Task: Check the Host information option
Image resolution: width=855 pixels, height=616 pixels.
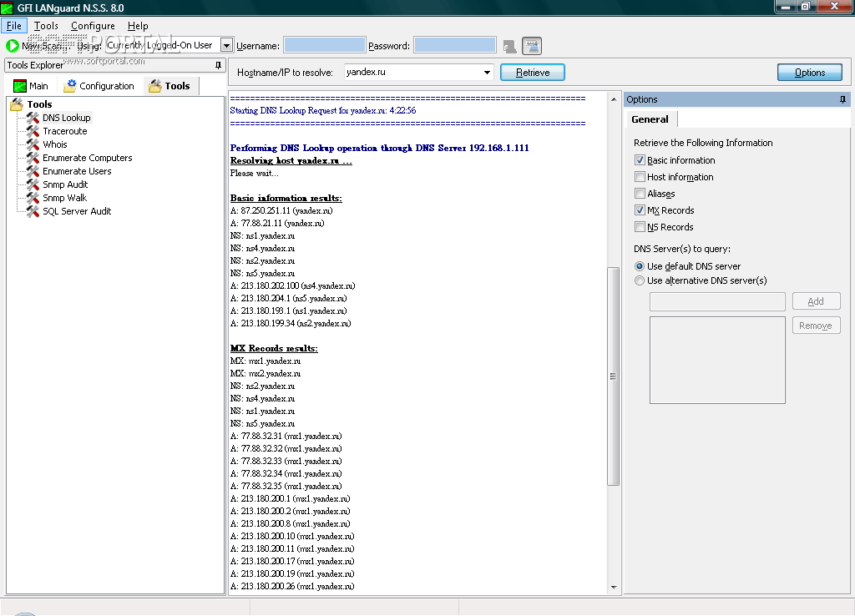Action: (x=640, y=177)
